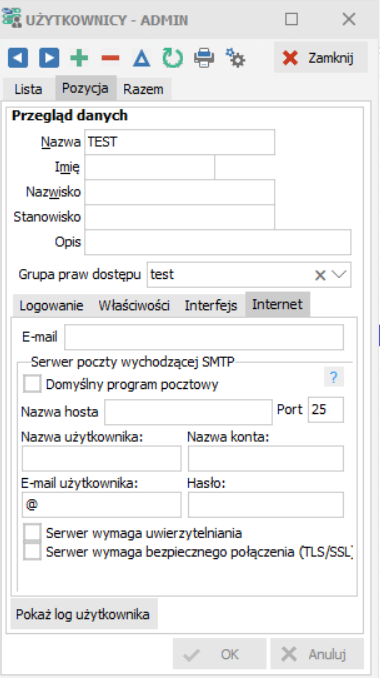Clear the Grupa praw dostępu selection (X)
The height and width of the screenshot is (678, 380).
point(320,275)
